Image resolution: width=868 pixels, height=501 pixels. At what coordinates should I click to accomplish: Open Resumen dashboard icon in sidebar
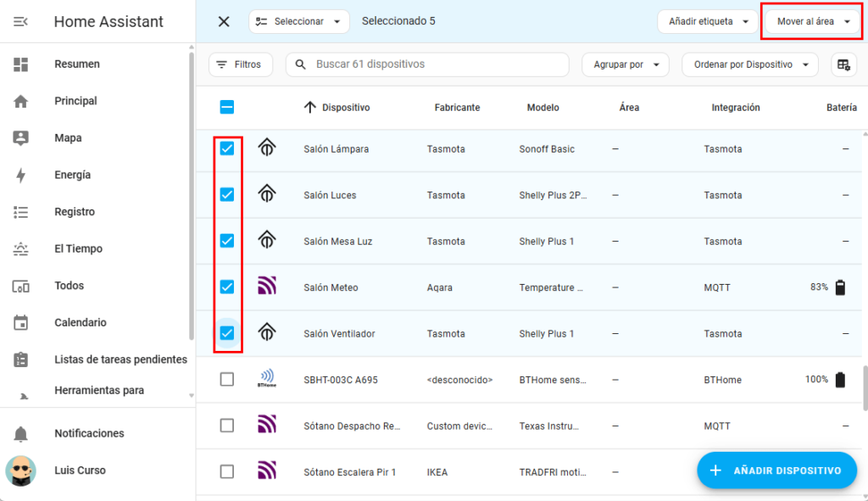(x=21, y=64)
